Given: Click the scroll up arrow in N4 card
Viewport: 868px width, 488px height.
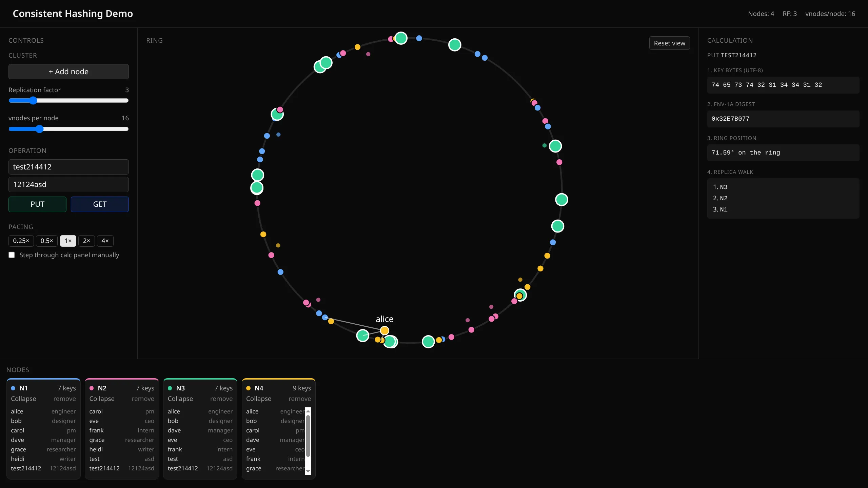Looking at the screenshot, I should point(308,411).
